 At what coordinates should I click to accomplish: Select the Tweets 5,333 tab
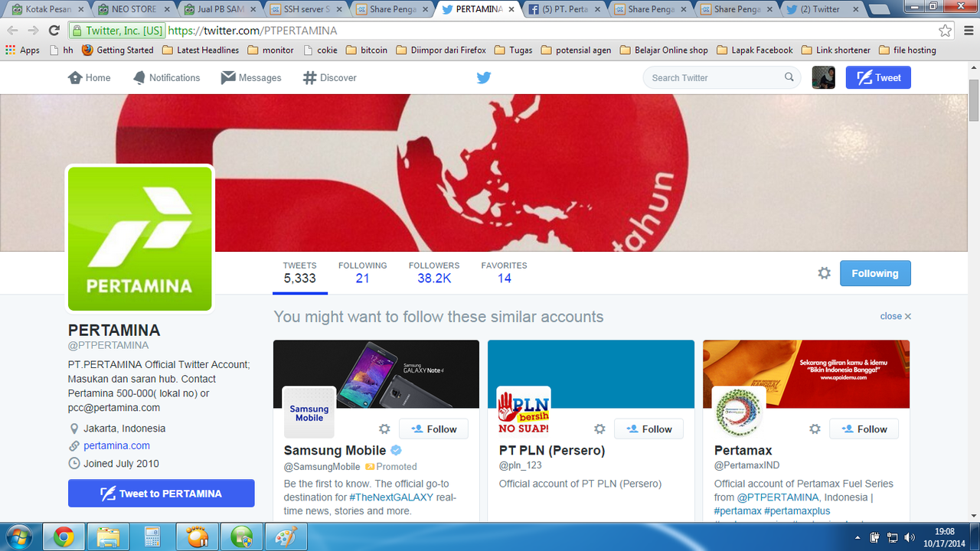(299, 273)
